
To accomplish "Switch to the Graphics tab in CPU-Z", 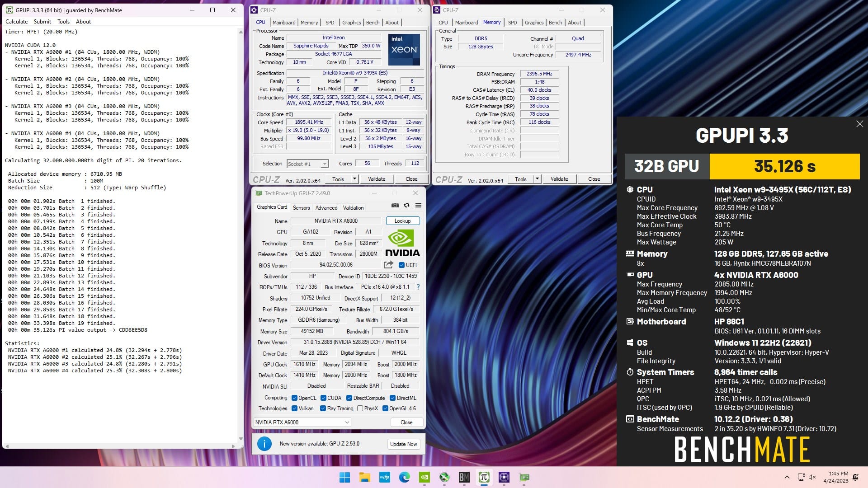I will coord(352,23).
